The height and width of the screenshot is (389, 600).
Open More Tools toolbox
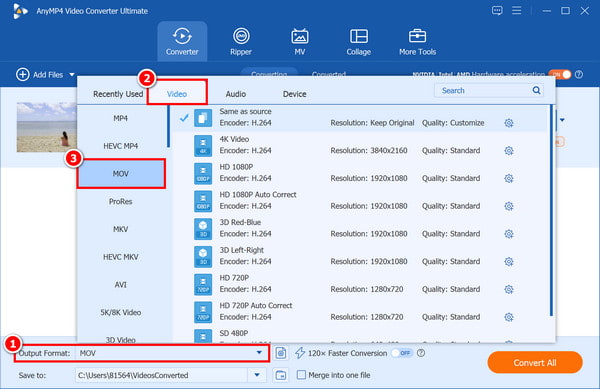coord(417,41)
